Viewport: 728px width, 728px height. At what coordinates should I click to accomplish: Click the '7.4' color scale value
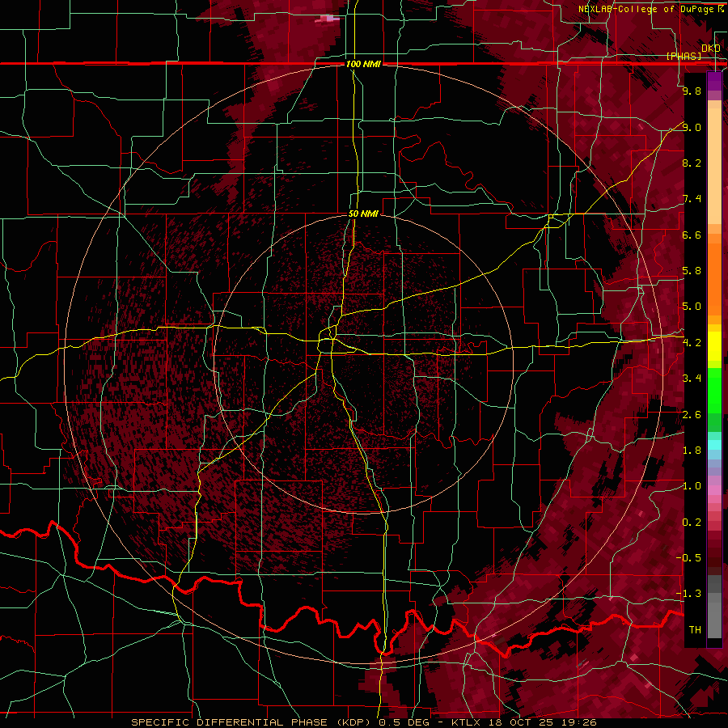(692, 199)
